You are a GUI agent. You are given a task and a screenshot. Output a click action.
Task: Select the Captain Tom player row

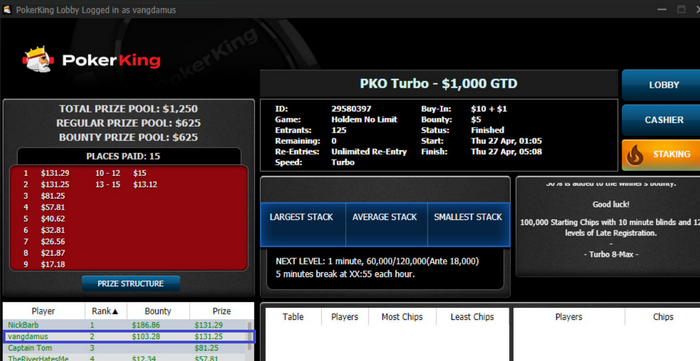(125, 348)
